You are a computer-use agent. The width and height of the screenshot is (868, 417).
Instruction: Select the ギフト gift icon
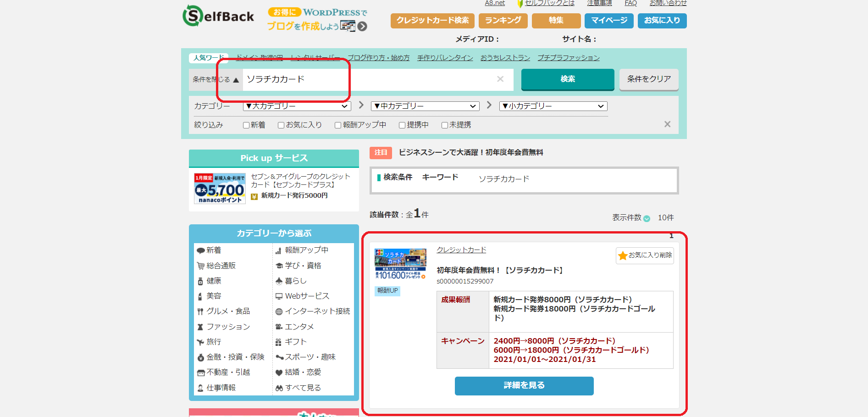tap(278, 342)
